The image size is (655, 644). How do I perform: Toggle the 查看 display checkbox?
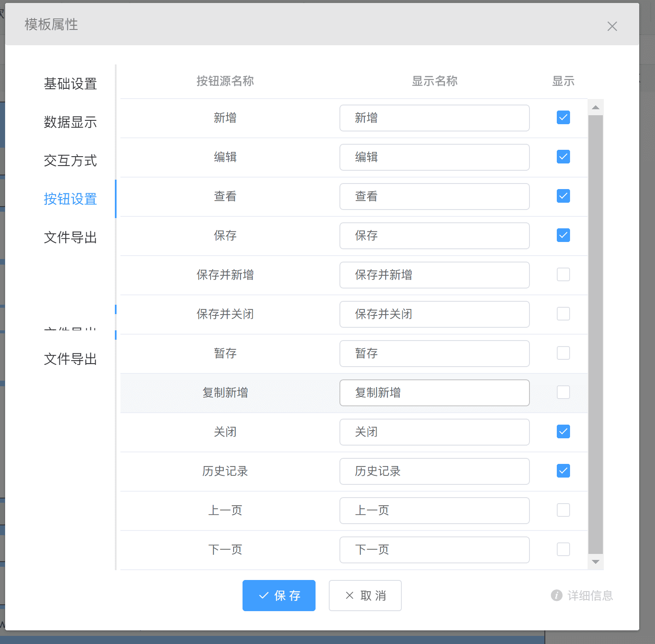tap(563, 196)
